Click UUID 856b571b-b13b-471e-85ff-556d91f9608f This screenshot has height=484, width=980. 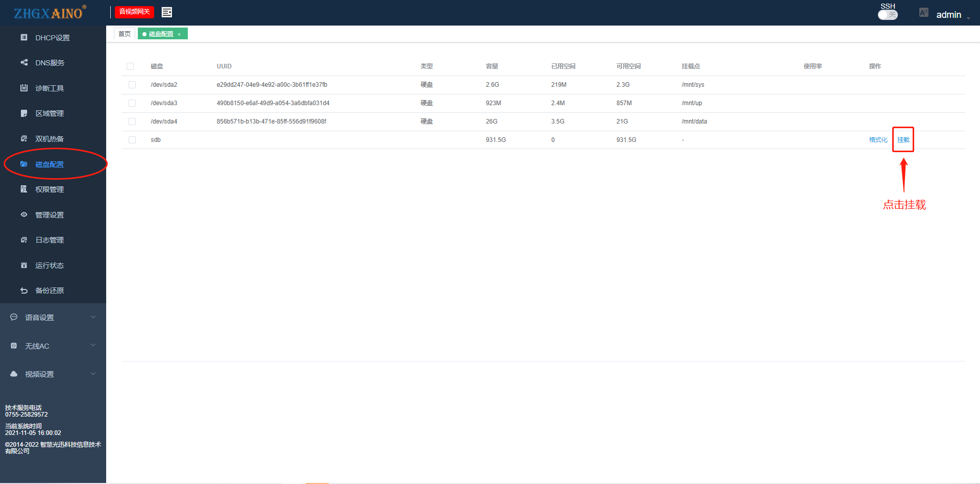click(272, 122)
